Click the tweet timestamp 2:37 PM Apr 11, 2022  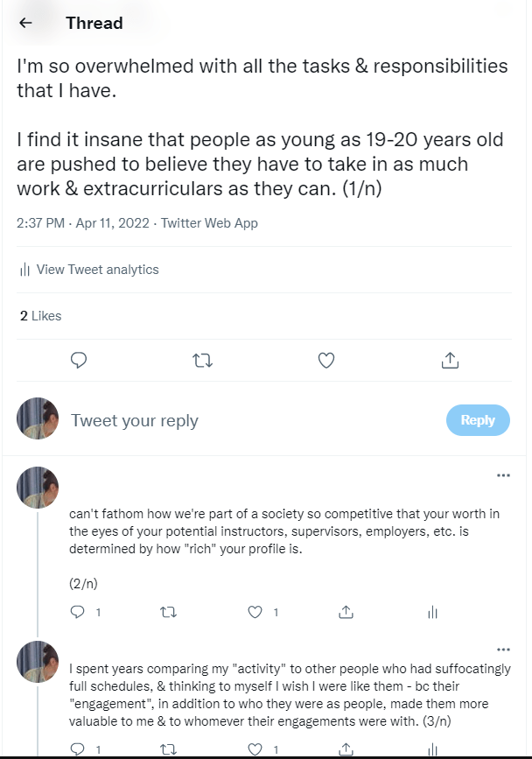point(82,223)
